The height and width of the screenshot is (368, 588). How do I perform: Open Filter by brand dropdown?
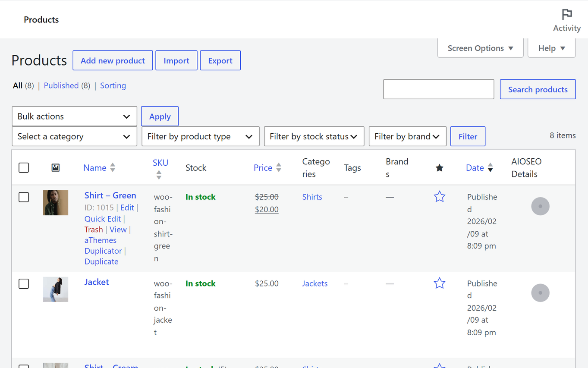pyautogui.click(x=407, y=136)
